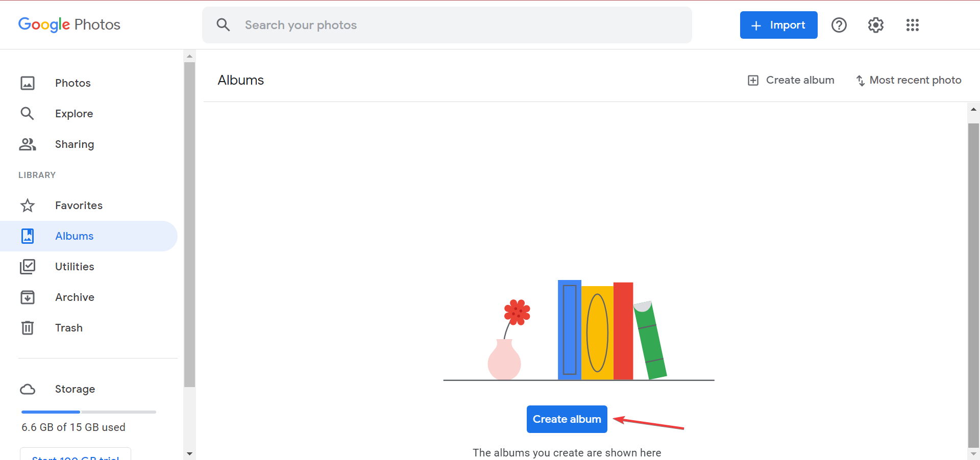Click the Storage cloud icon
980x460 pixels.
pos(28,389)
